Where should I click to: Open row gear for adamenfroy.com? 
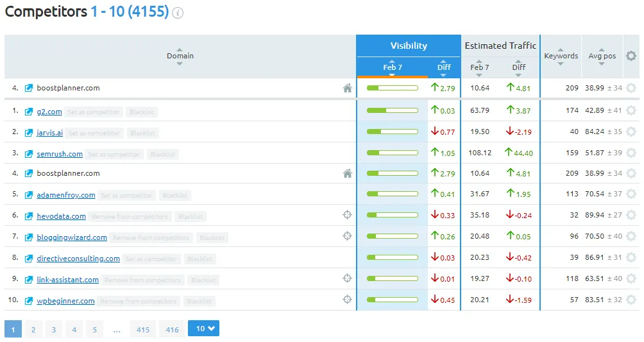point(631,194)
